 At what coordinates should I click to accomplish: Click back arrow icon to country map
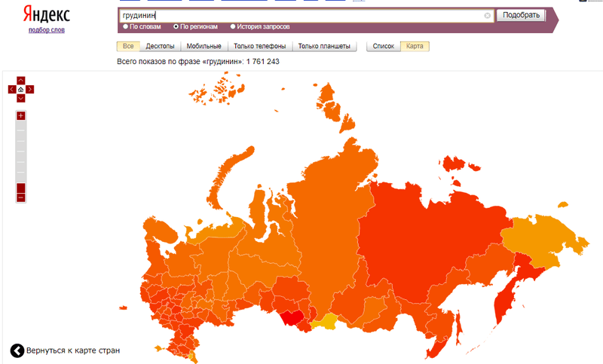click(17, 350)
